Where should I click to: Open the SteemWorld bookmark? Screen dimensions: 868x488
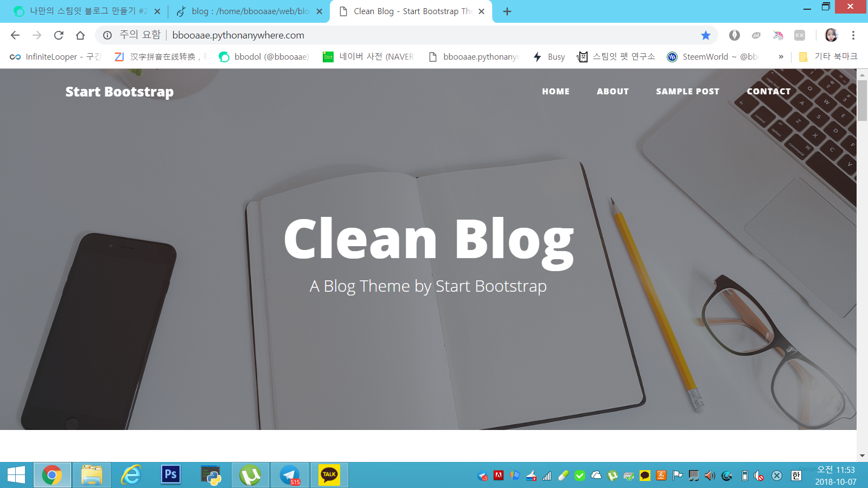[713, 56]
